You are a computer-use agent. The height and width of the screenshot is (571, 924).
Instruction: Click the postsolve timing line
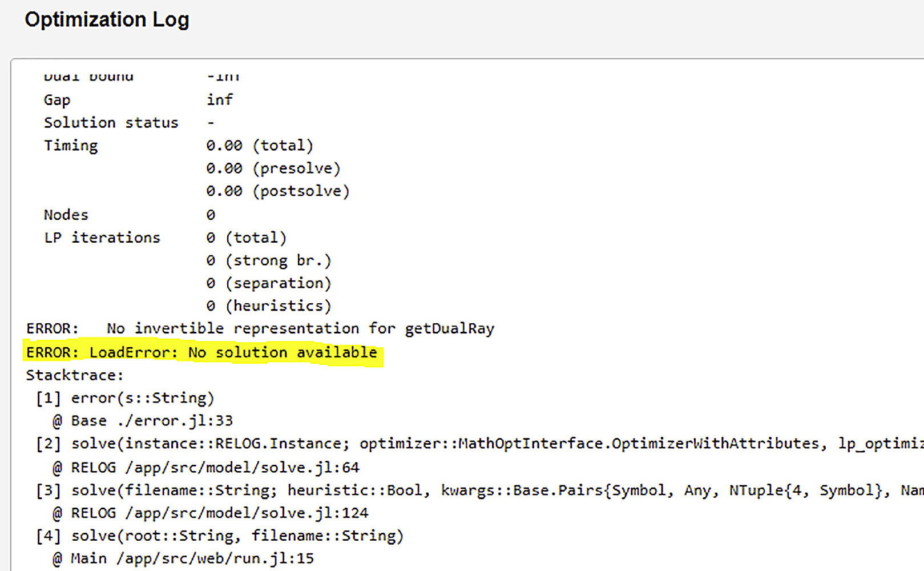coord(278,191)
